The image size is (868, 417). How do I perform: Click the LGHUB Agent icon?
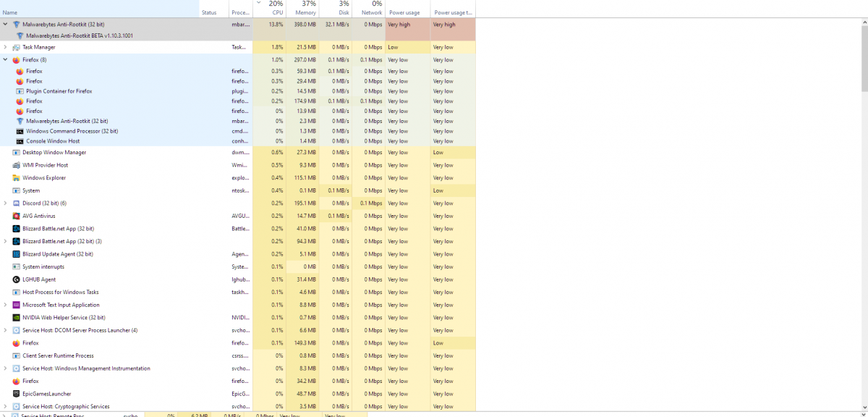[x=16, y=279]
